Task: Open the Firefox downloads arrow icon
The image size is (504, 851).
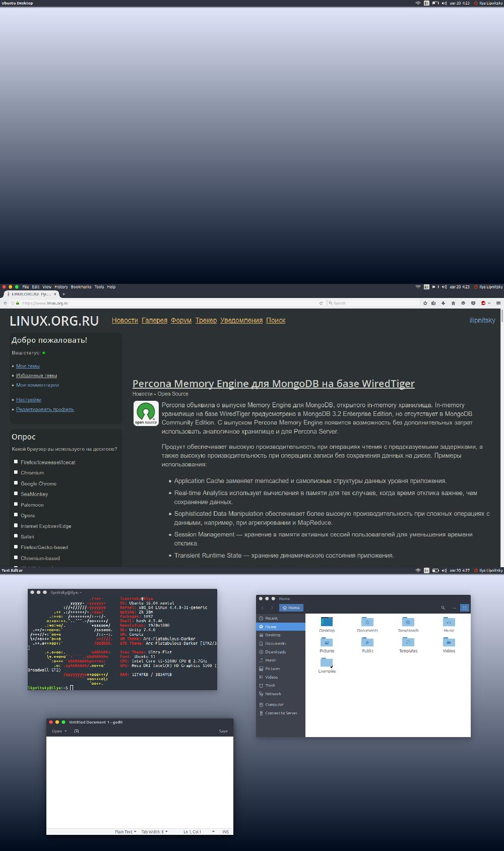Action: pyautogui.click(x=444, y=303)
